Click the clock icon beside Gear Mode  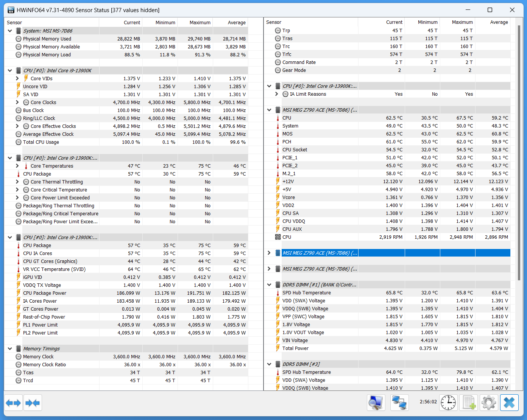(x=278, y=70)
